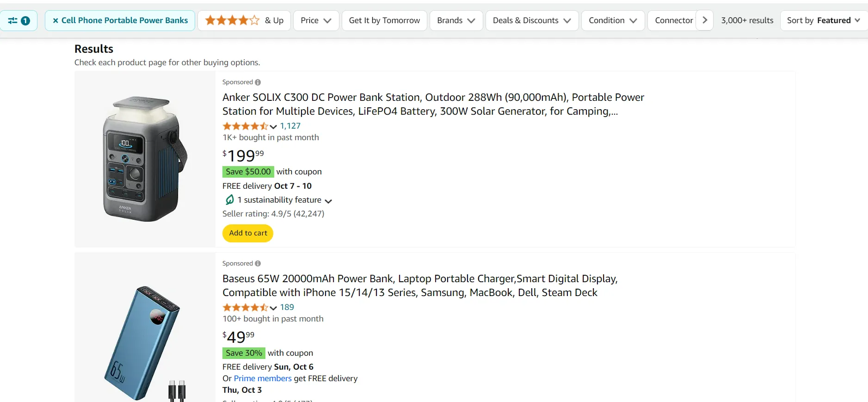868x402 pixels.
Task: Open the Price dropdown
Action: (316, 20)
